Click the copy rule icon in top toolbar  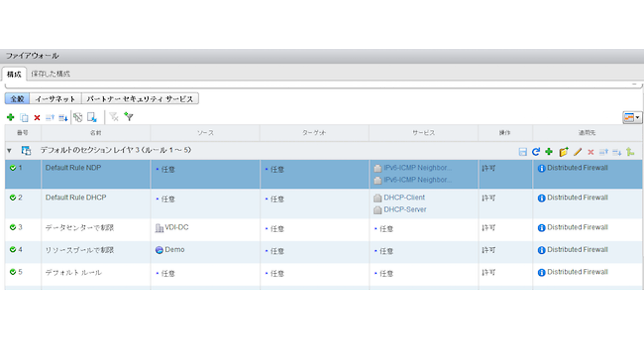coord(24,117)
